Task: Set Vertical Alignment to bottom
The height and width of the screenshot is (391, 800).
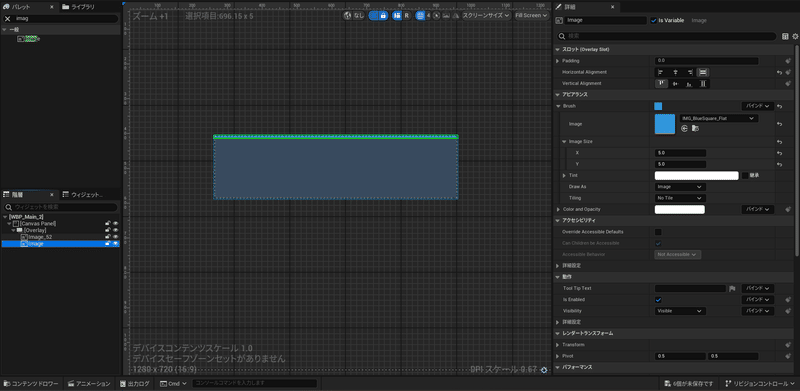Action: [690, 83]
